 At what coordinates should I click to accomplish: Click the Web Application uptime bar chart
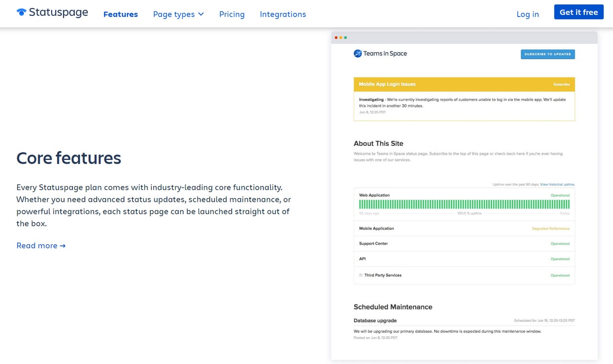465,204
